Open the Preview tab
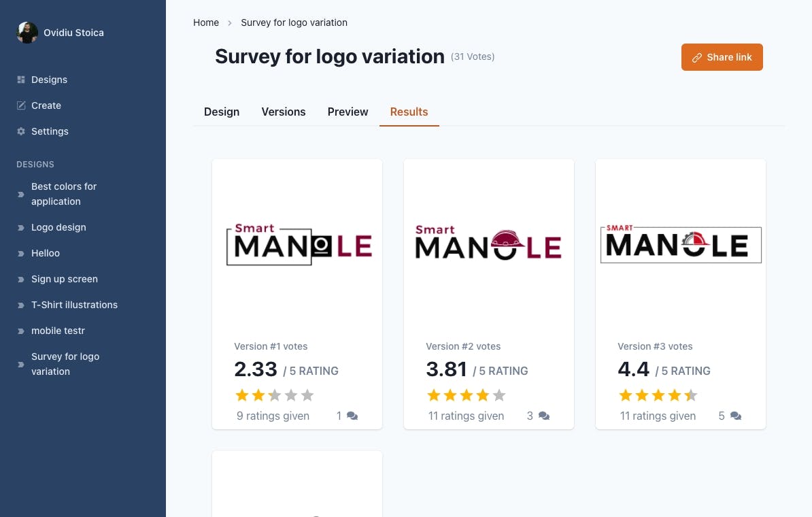This screenshot has width=812, height=517. pyautogui.click(x=348, y=112)
